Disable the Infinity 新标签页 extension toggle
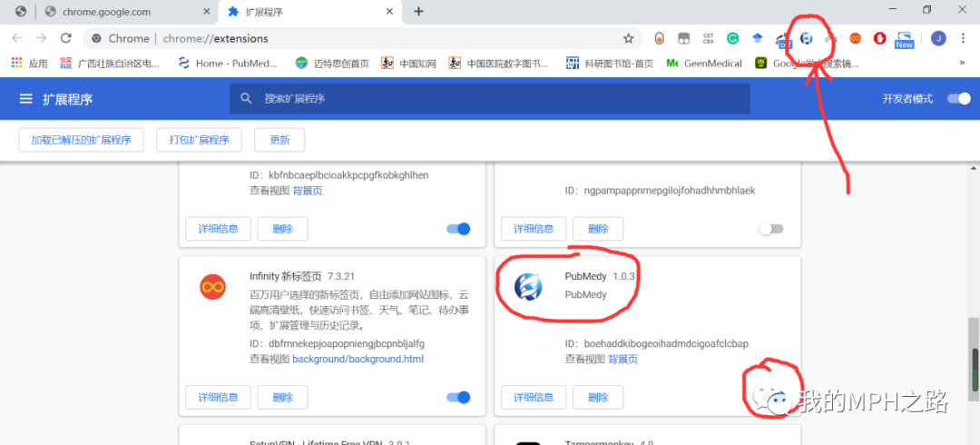This screenshot has width=980, height=445. pyautogui.click(x=458, y=397)
